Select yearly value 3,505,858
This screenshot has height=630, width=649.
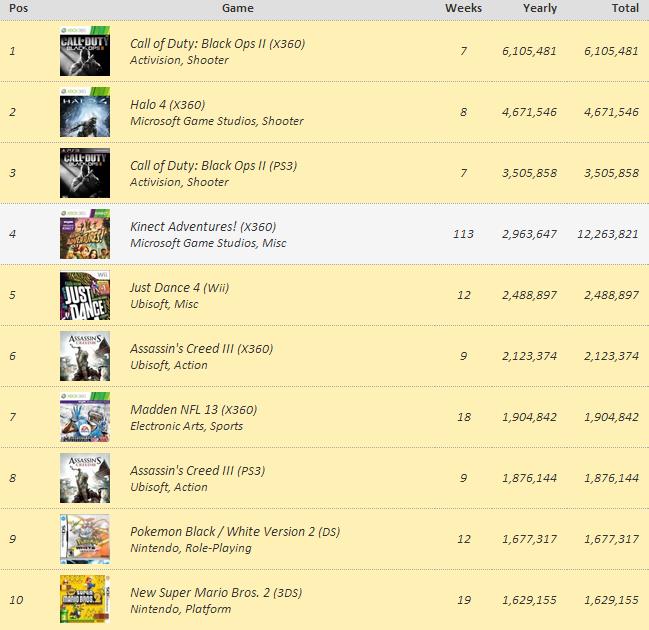(529, 173)
